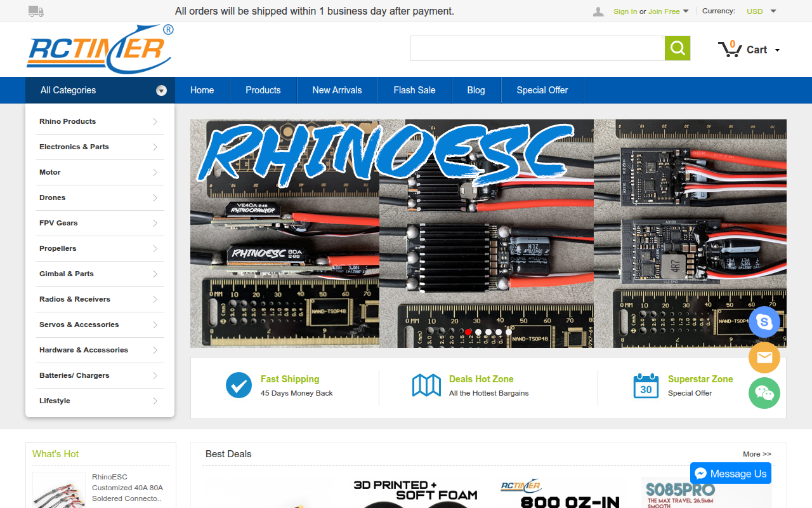812x508 pixels.
Task: Click the Superstar Zone calendar icon
Action: click(x=646, y=385)
